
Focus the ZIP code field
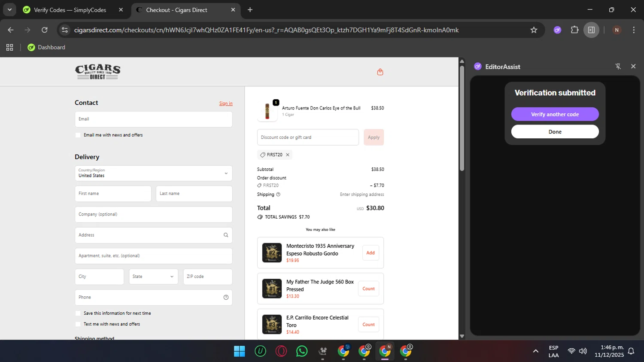click(x=208, y=277)
